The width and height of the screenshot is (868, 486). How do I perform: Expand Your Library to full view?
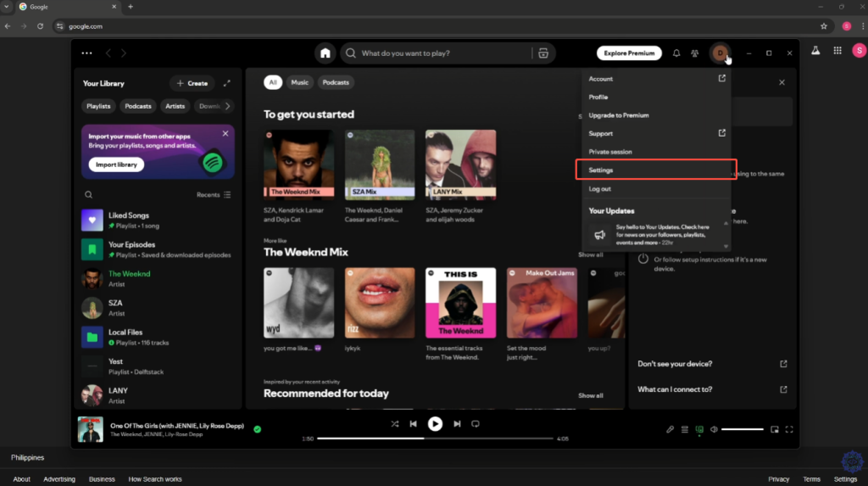pyautogui.click(x=227, y=83)
